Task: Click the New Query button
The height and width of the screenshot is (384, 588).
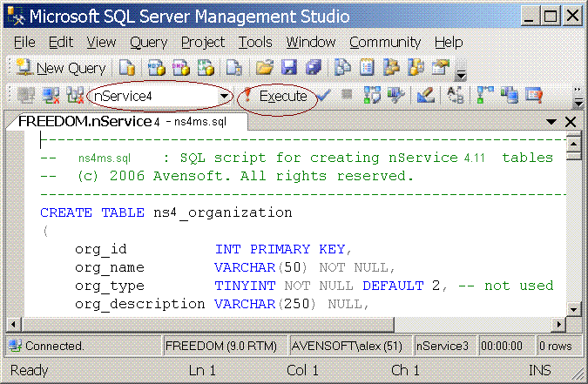Action: point(61,68)
